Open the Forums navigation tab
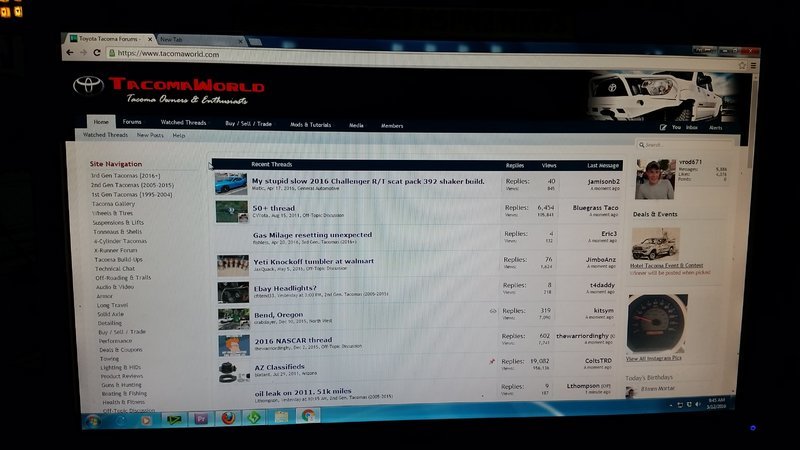The width and height of the screenshot is (800, 450). click(132, 122)
